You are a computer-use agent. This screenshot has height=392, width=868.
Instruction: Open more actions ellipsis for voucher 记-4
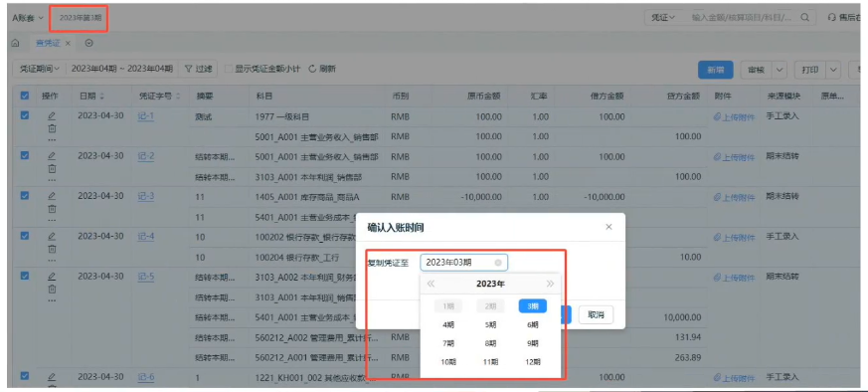(x=52, y=260)
